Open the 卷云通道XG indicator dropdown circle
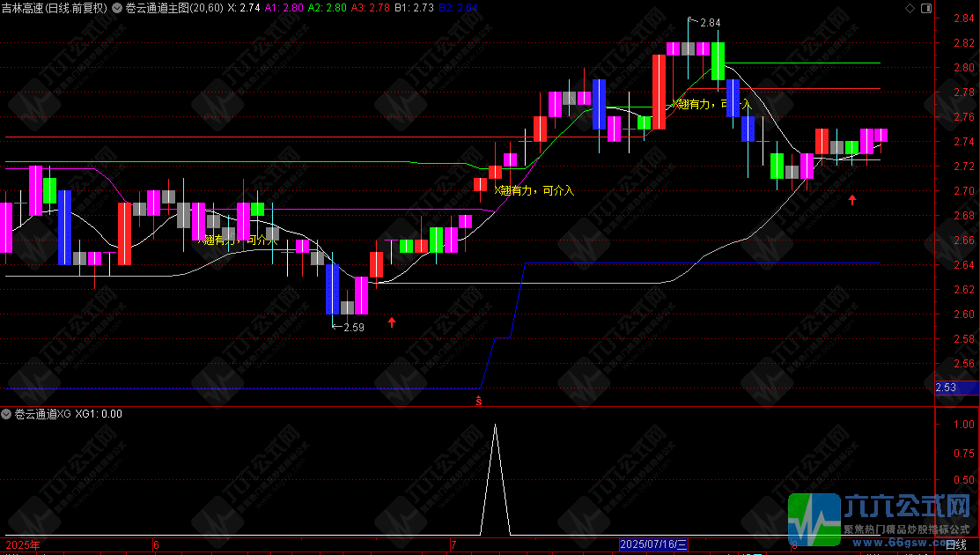Screen dimensions: 980x555 [x=6, y=414]
